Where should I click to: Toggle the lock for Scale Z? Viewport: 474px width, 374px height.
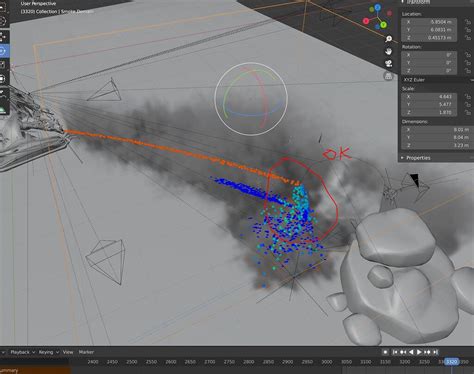(468, 113)
